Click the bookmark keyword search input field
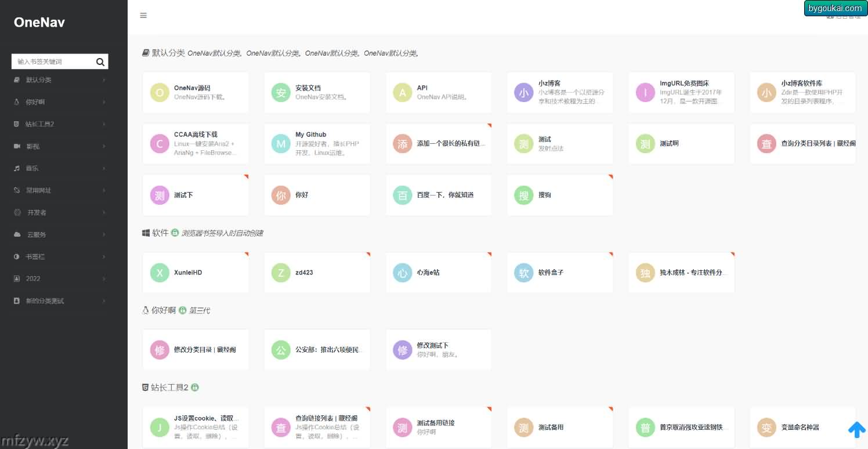Screen dimensions: 868x449 [x=52, y=61]
